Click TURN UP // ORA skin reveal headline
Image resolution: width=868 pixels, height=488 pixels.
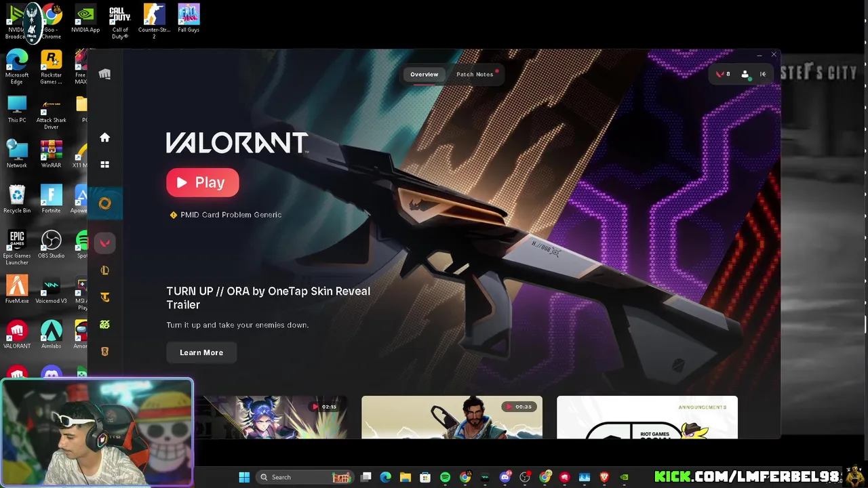269,298
